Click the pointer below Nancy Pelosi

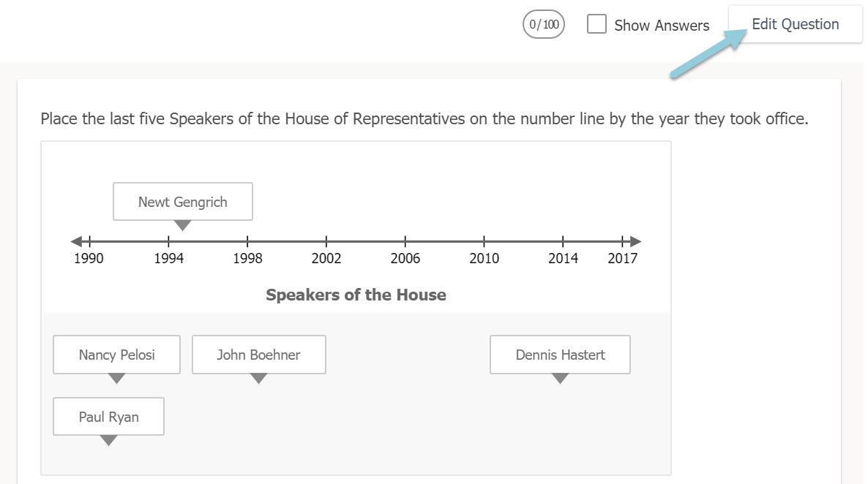pos(117,379)
